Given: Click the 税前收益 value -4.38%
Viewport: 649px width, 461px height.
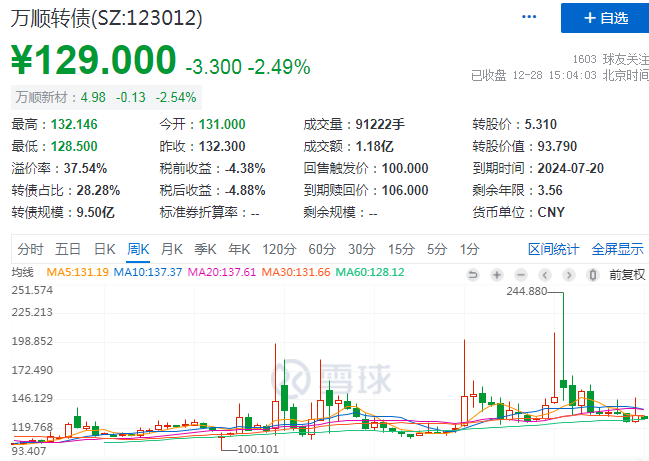Looking at the screenshot, I should tap(245, 168).
